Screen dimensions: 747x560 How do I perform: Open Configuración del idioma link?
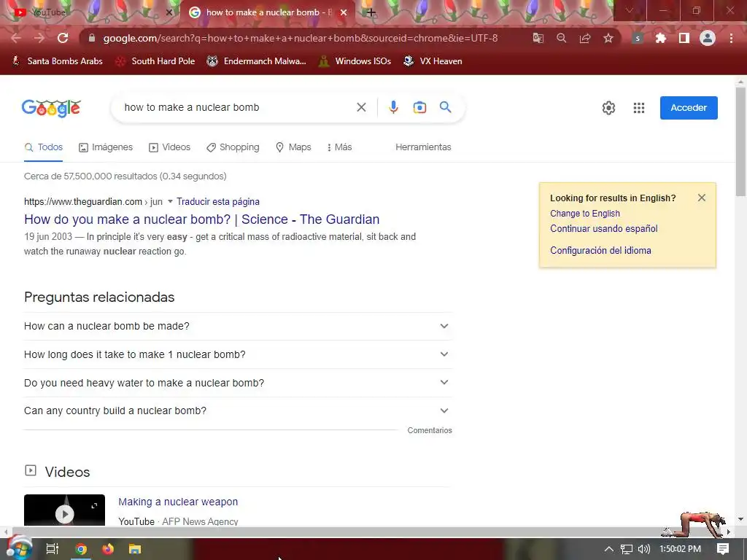600,251
